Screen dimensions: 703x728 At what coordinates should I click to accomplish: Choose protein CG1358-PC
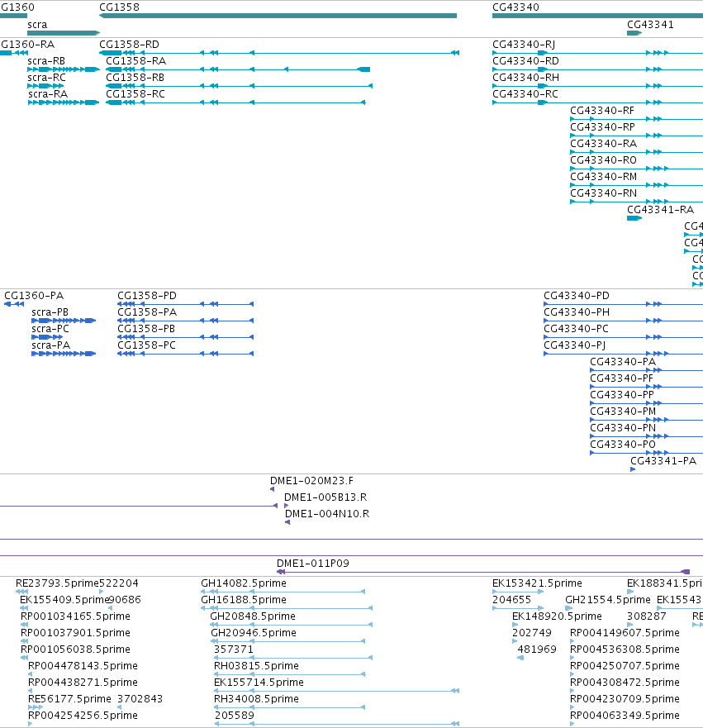pyautogui.click(x=146, y=345)
